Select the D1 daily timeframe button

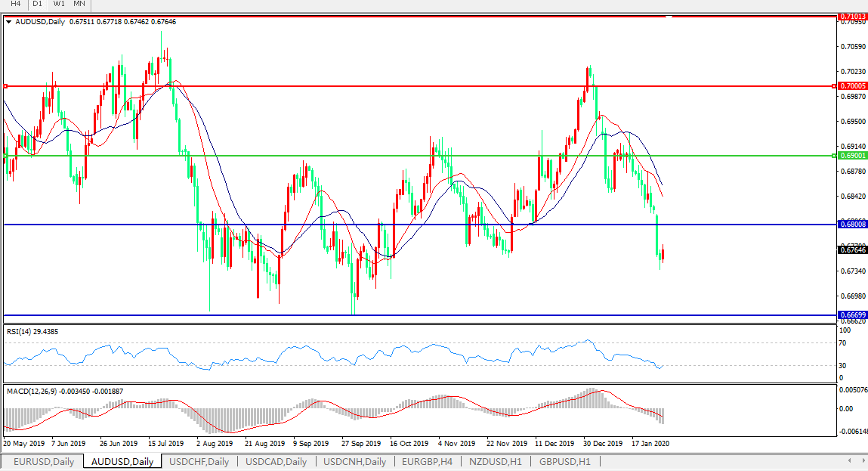click(x=37, y=4)
